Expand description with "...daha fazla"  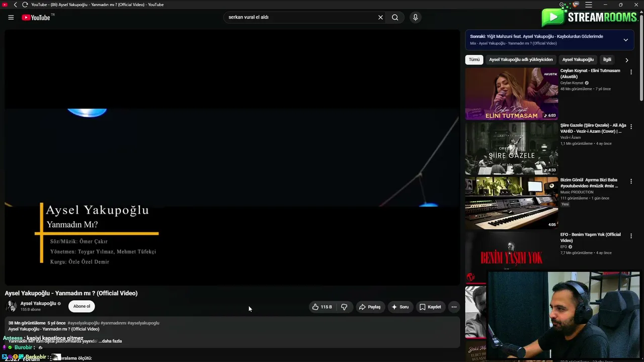pyautogui.click(x=110, y=341)
